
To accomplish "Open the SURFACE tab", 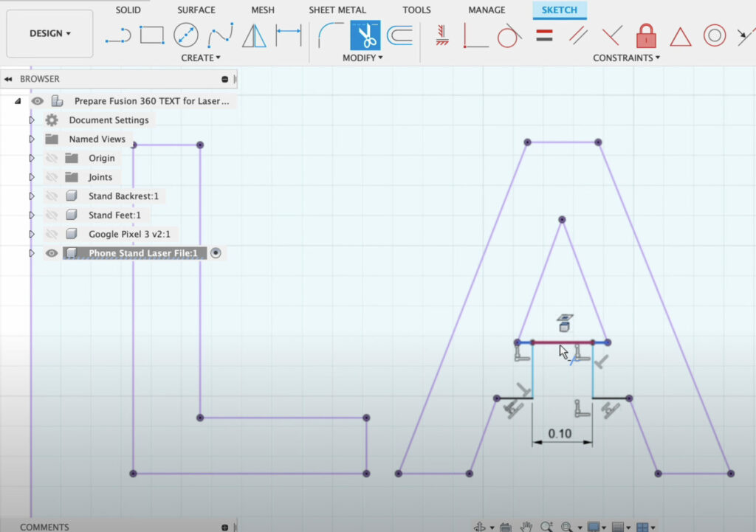I will [x=196, y=10].
